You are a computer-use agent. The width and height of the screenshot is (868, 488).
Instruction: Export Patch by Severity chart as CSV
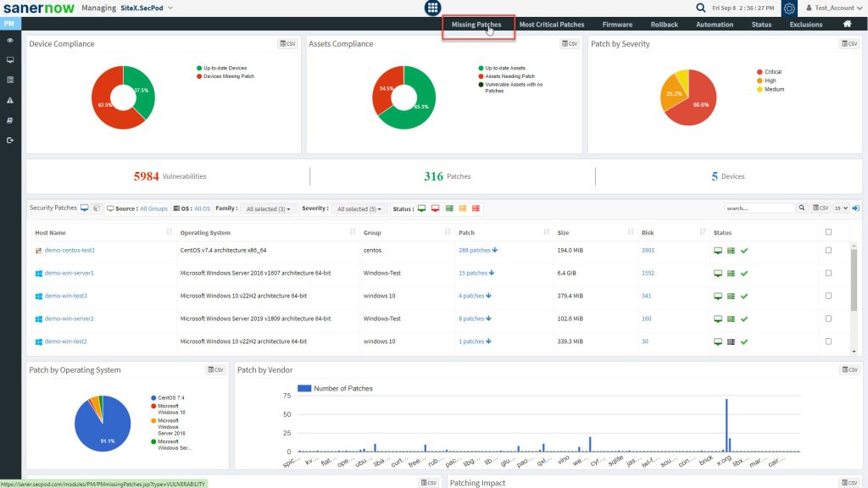click(x=849, y=43)
